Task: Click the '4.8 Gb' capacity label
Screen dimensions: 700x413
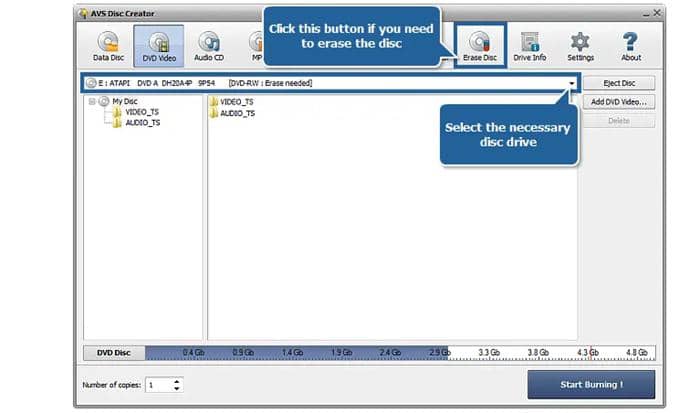Action: 637,353
